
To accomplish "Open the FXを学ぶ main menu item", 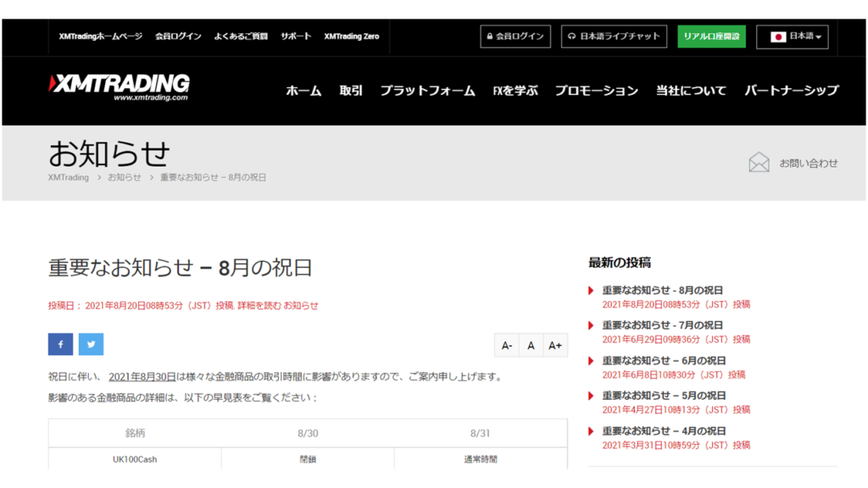I will (x=515, y=91).
